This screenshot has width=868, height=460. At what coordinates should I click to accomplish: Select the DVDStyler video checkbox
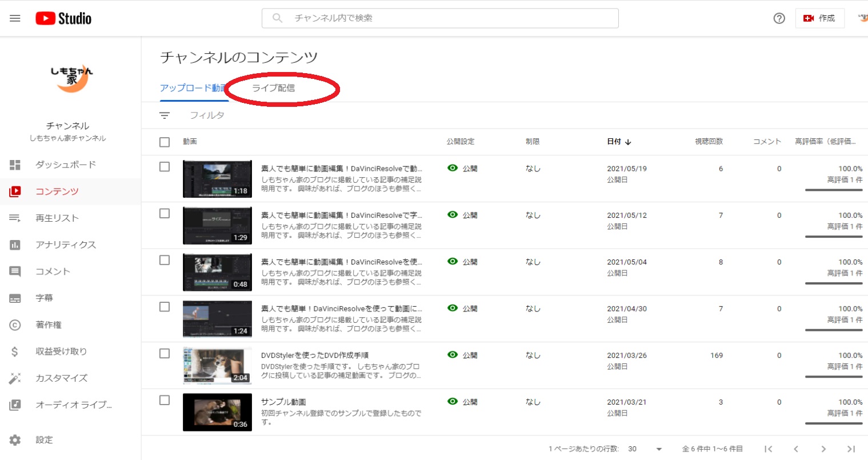(x=165, y=353)
